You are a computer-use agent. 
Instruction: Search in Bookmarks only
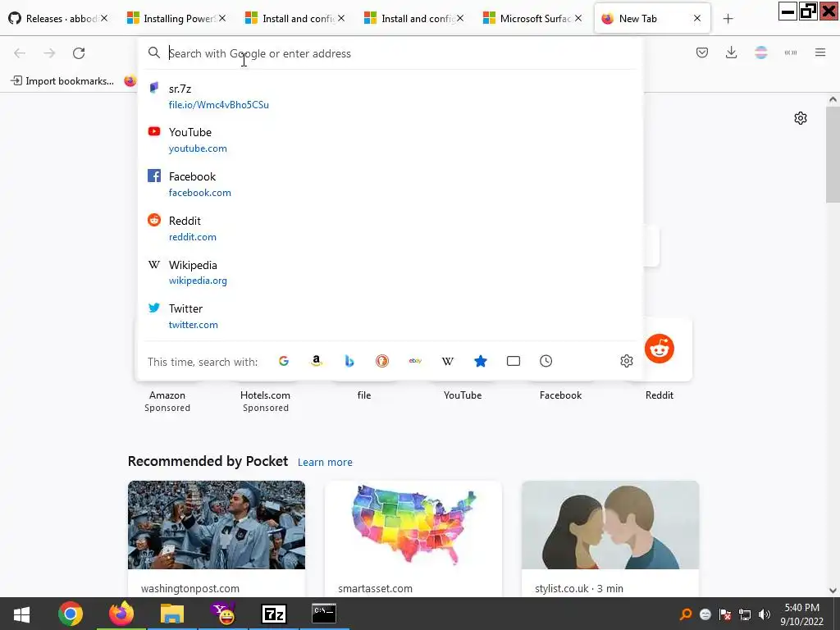[x=481, y=361]
